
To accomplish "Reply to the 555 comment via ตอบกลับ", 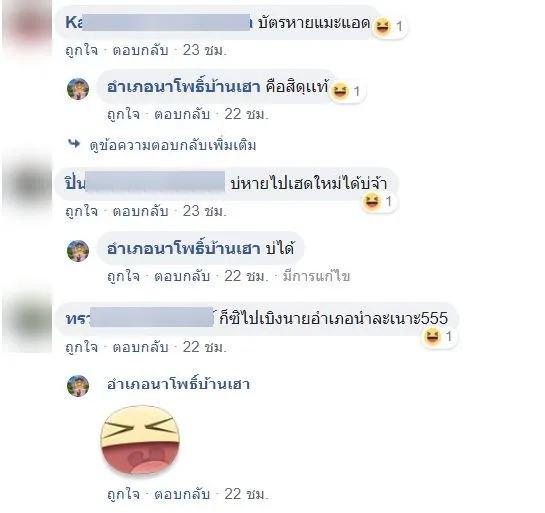I will 140,347.
